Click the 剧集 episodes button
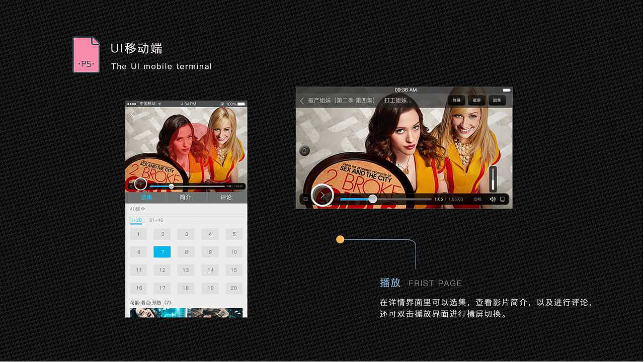The image size is (644, 362). tap(497, 101)
